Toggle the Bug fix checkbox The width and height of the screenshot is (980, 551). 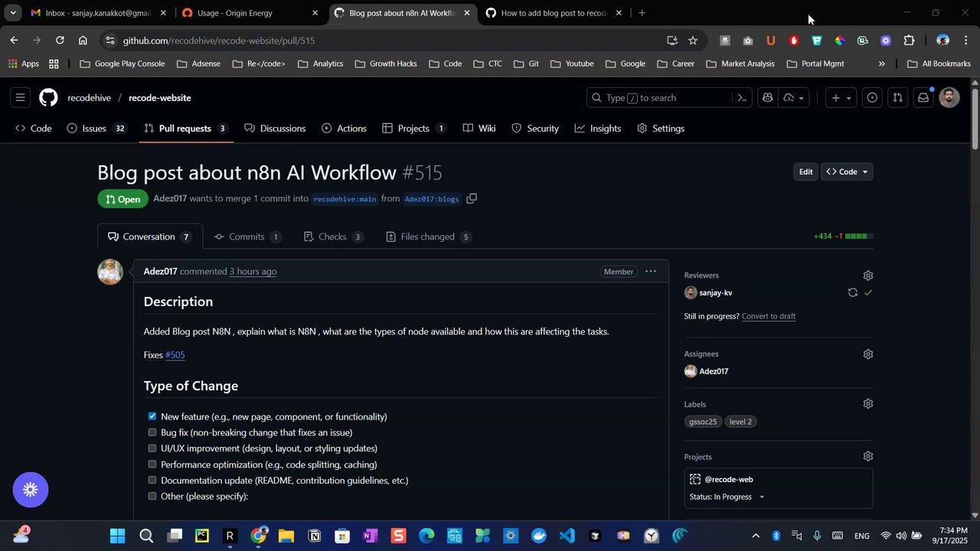152,432
